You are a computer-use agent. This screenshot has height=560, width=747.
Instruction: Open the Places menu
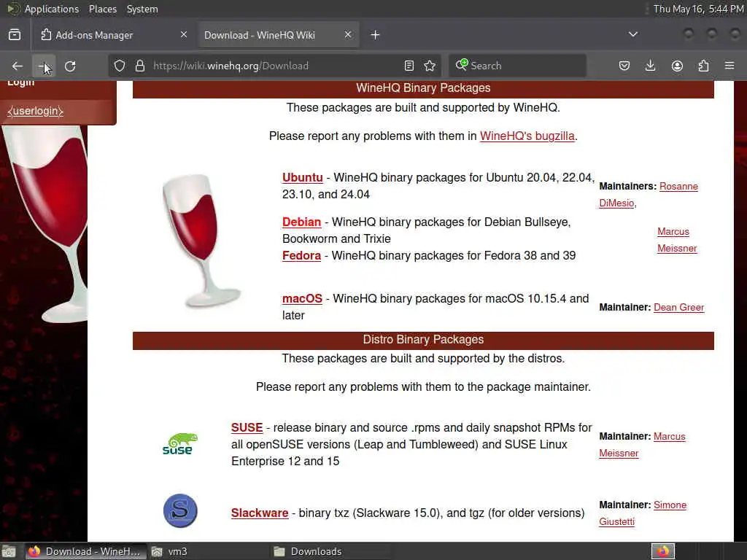coord(102,9)
